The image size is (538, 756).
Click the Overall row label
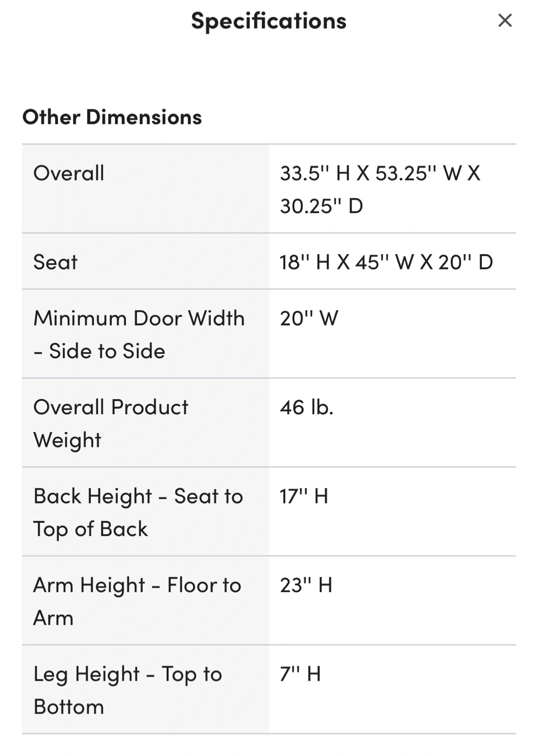pyautogui.click(x=69, y=173)
